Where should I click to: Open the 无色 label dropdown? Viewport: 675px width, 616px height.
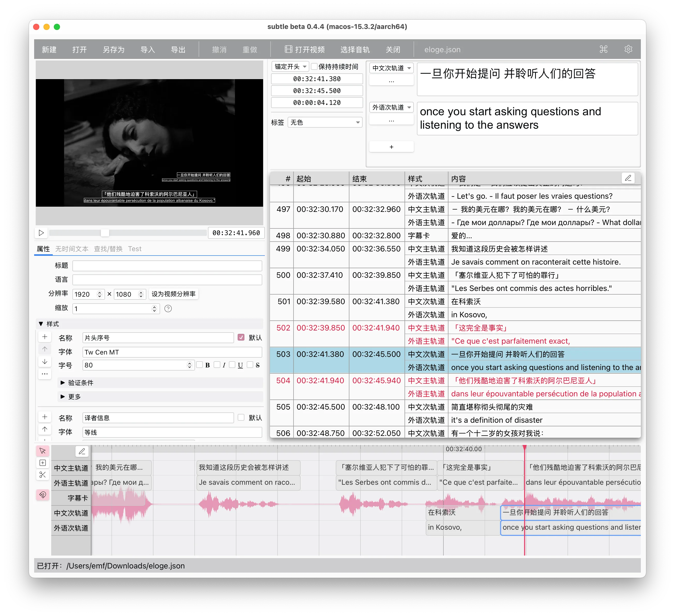[x=325, y=122]
